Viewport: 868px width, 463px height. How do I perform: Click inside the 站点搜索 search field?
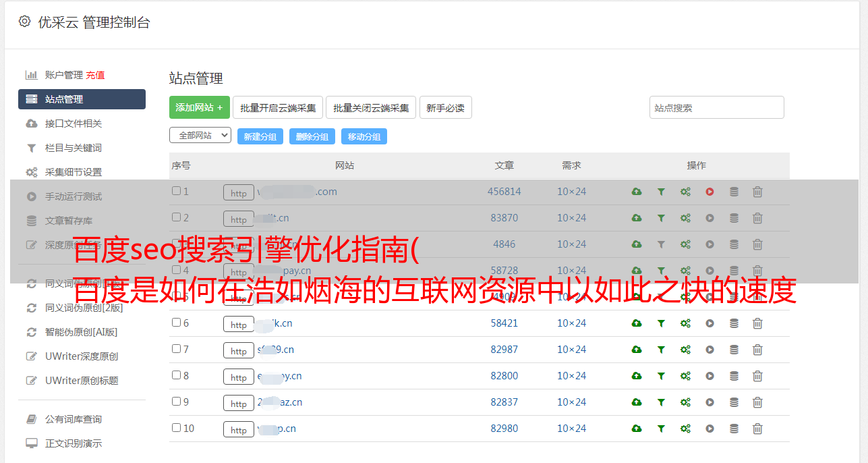tap(717, 107)
